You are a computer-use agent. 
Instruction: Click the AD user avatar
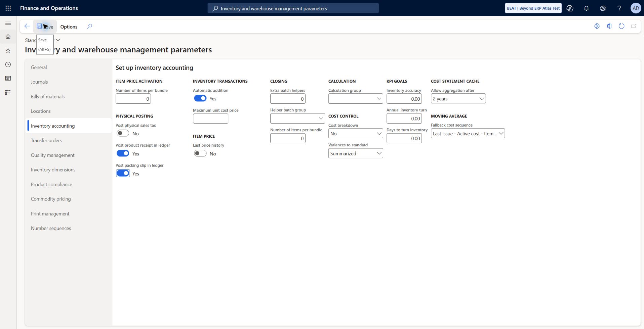pos(636,8)
